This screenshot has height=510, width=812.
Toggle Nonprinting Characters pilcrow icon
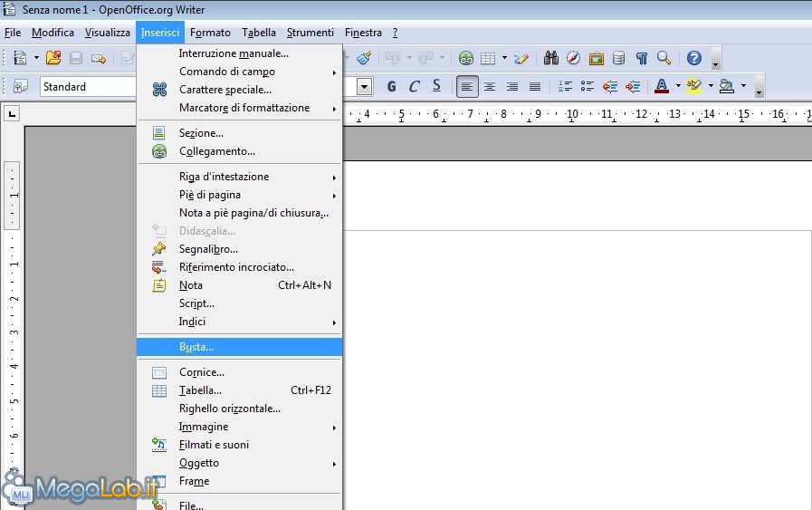click(x=642, y=58)
